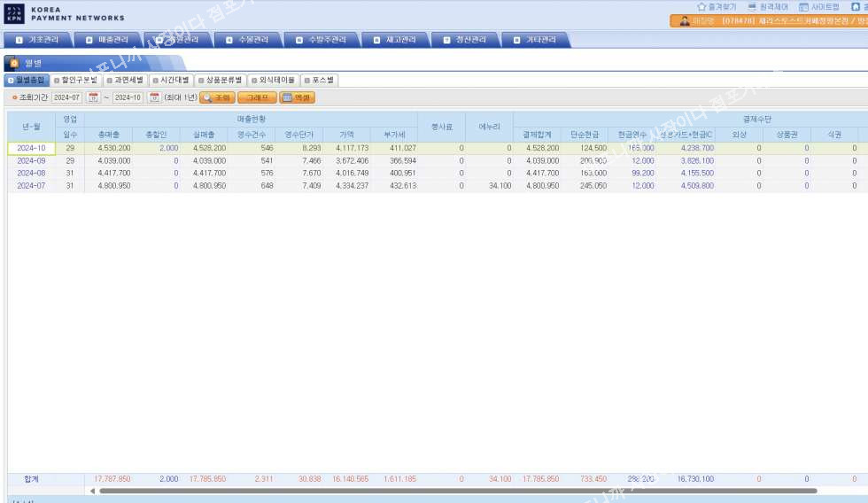Click the home icon at top right

point(856,6)
